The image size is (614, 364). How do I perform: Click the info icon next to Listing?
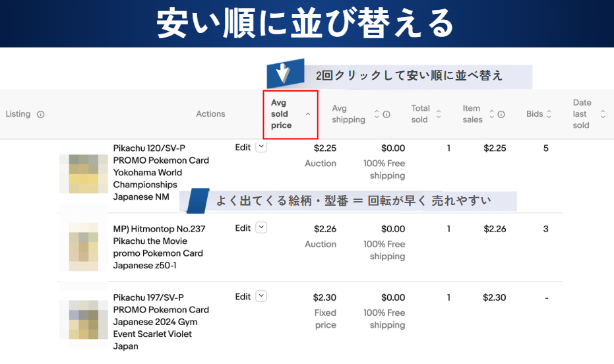point(41,114)
